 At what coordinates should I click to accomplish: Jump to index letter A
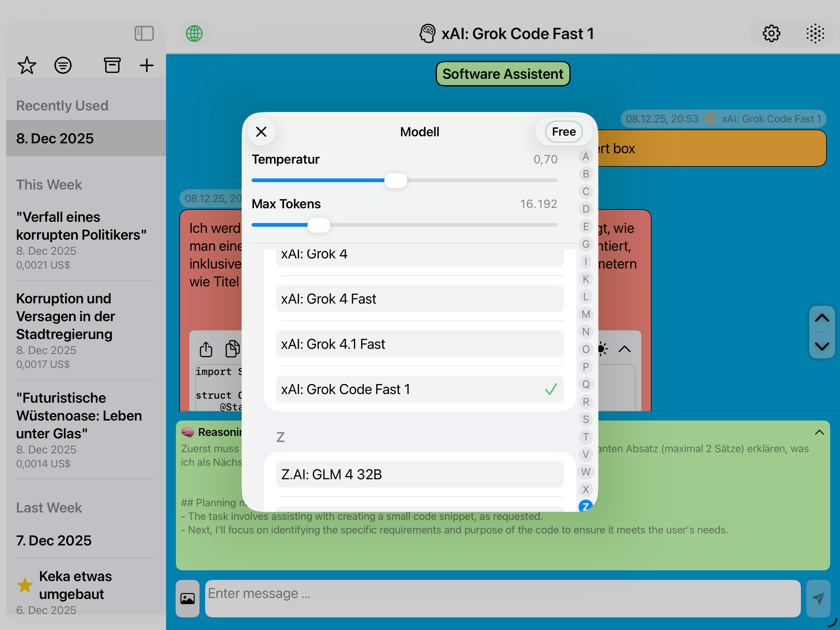click(586, 157)
